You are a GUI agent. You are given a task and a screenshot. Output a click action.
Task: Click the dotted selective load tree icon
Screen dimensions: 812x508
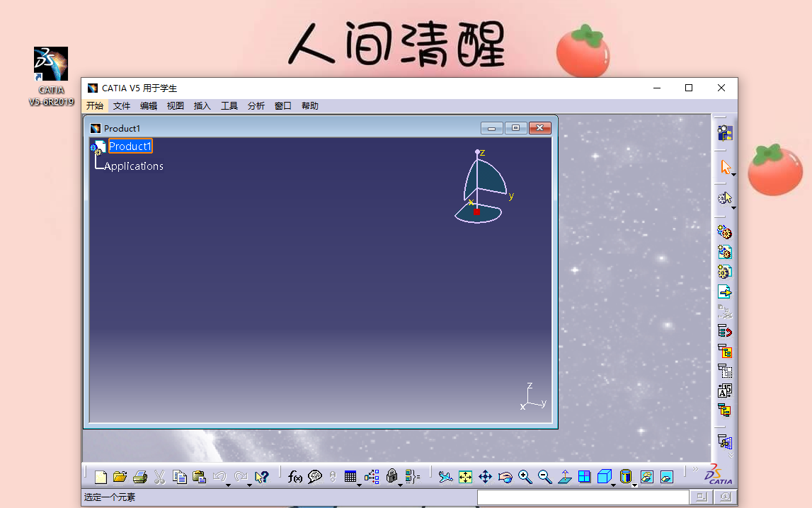(x=725, y=371)
